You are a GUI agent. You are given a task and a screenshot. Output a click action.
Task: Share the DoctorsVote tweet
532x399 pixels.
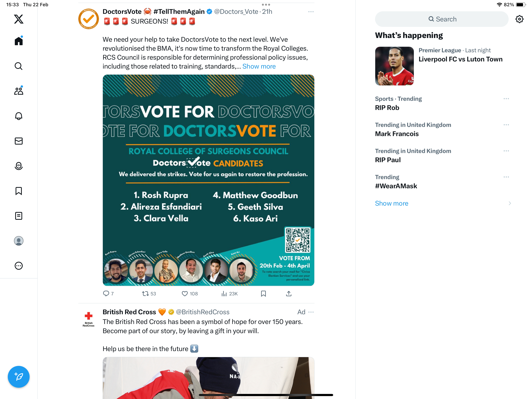tap(289, 294)
